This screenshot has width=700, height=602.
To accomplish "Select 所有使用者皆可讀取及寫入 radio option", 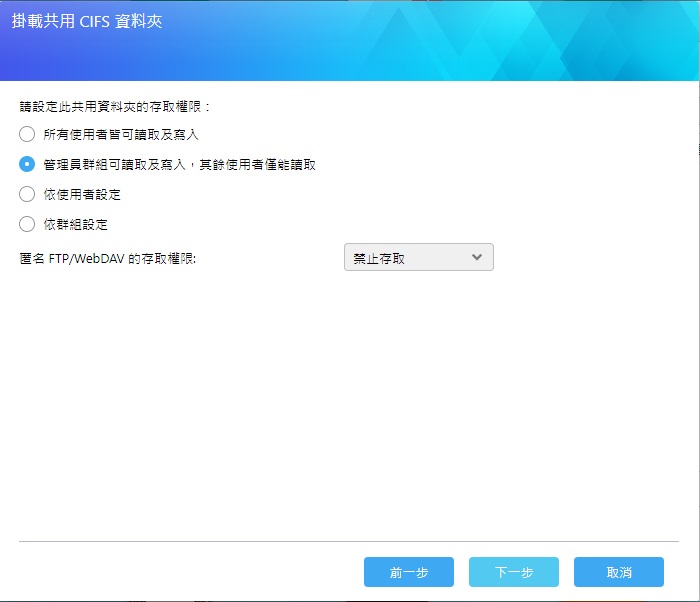I will click(27, 134).
